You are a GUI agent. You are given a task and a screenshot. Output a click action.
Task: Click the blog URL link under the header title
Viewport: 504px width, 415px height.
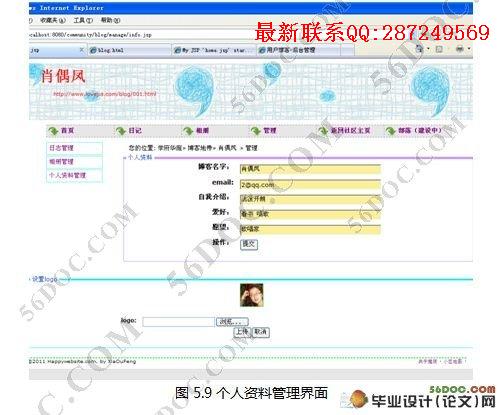(x=105, y=94)
